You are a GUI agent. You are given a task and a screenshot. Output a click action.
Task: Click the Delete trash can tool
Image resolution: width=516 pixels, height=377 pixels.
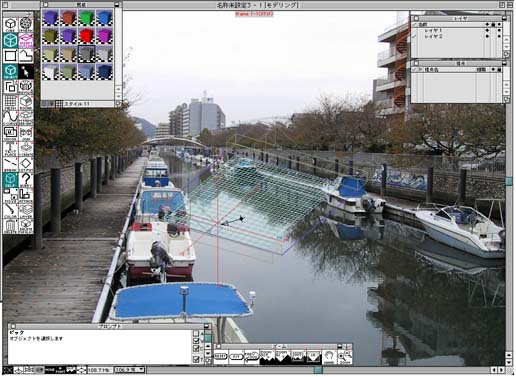10,227
